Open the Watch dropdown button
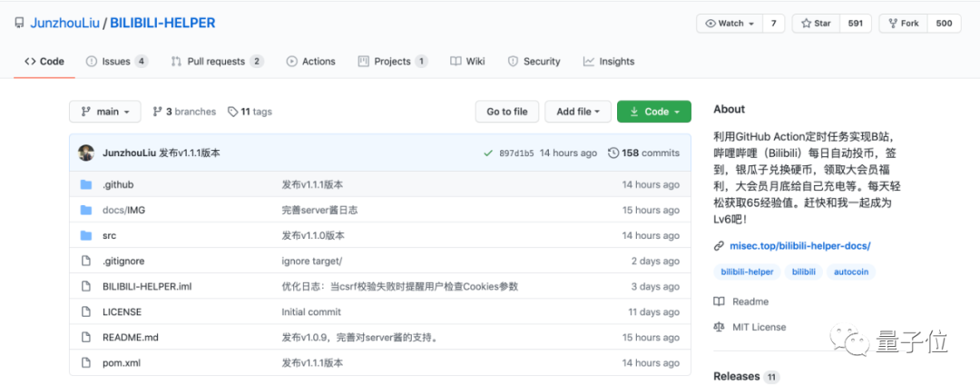This screenshot has height=385, width=980. 730,24
